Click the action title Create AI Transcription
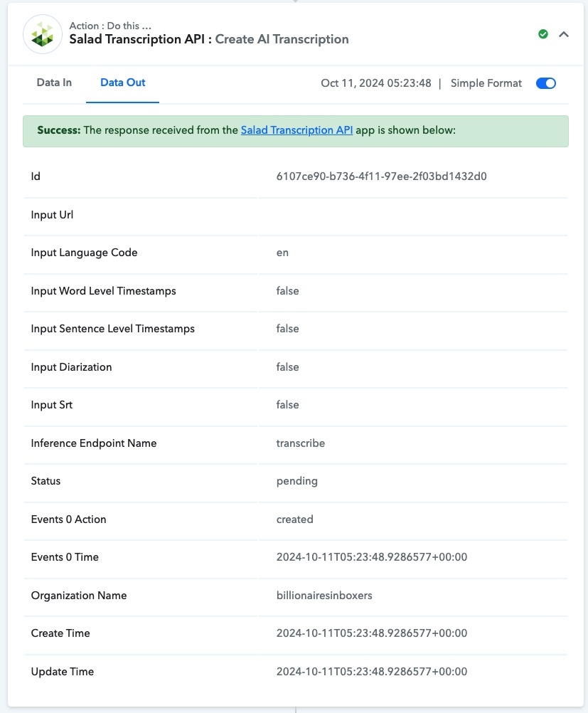Viewport: 588px width, 713px height. pyautogui.click(x=282, y=39)
